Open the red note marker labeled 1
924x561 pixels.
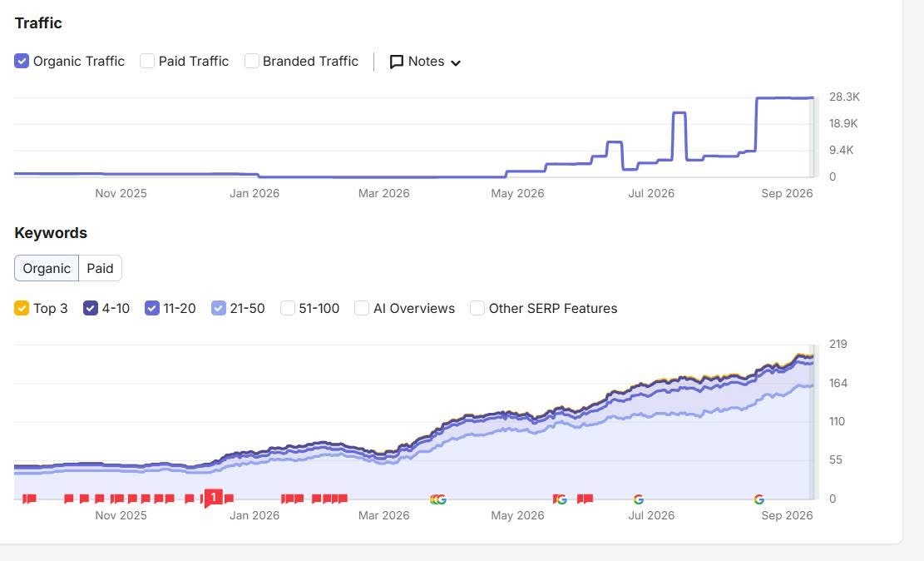[213, 497]
